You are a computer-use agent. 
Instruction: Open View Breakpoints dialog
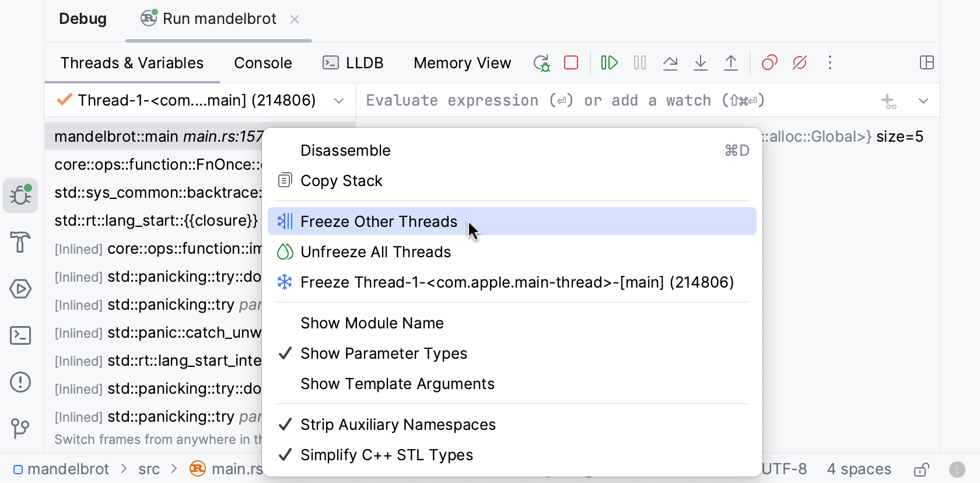pos(769,63)
